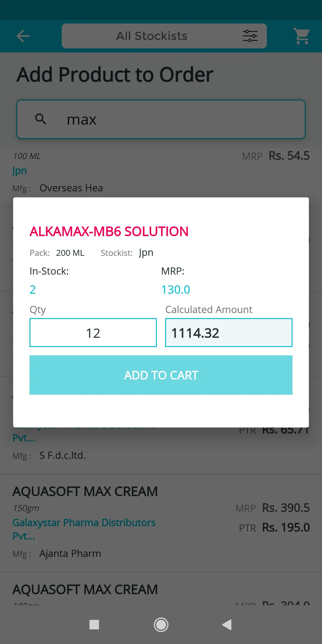This screenshot has width=322, height=644.
Task: Edit the Qty field showing 12
Action: coord(93,333)
